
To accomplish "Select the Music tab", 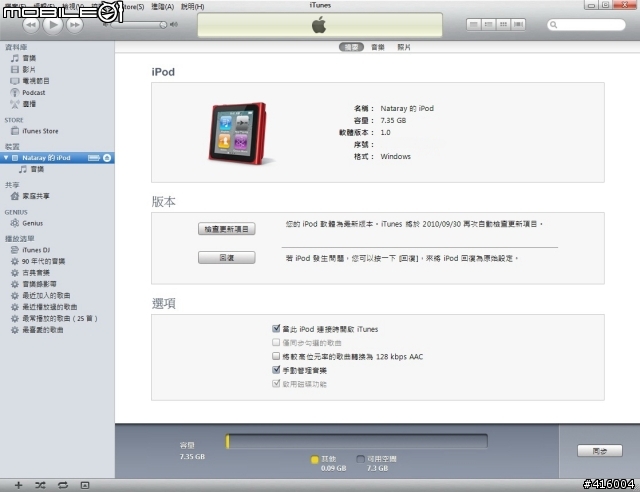I will [378, 47].
